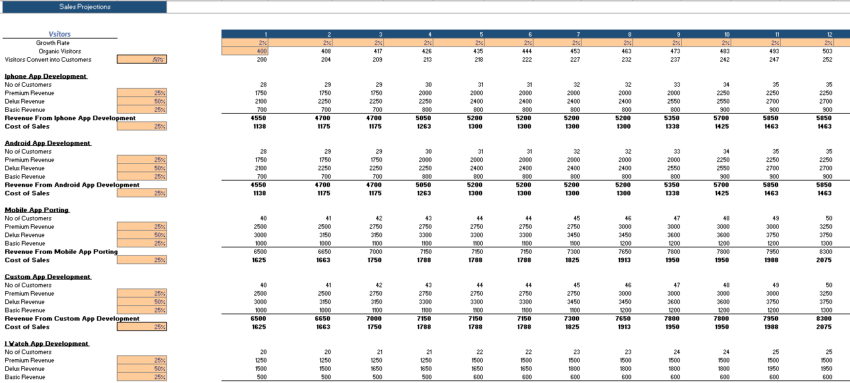Image resolution: width=850 pixels, height=383 pixels.
Task: Select Organic Visitors value 503
Action: pyautogui.click(x=827, y=51)
